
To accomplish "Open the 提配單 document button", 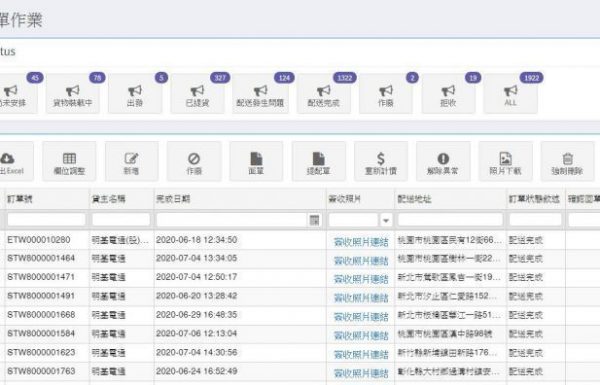I will pos(318,161).
